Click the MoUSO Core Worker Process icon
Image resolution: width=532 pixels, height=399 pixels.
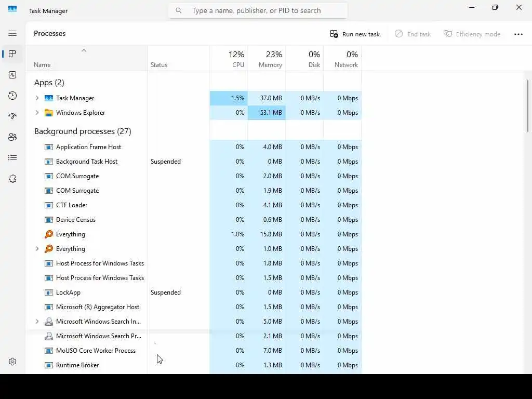[49, 351]
